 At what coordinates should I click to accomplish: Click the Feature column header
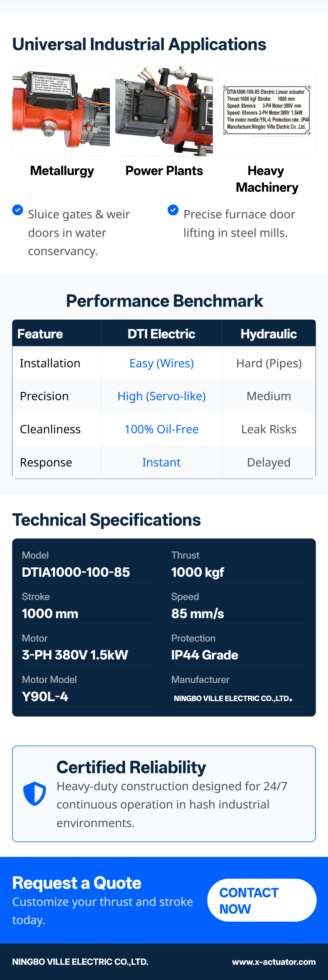point(40,334)
